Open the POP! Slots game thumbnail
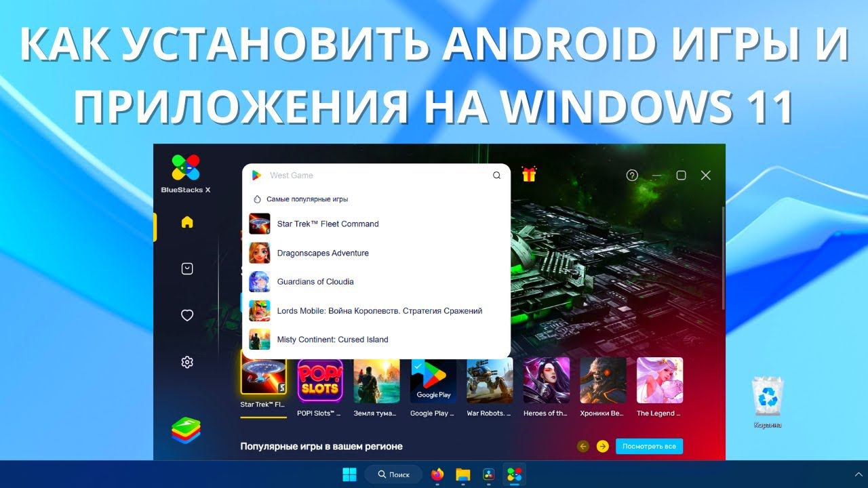The image size is (868, 488). (320, 380)
